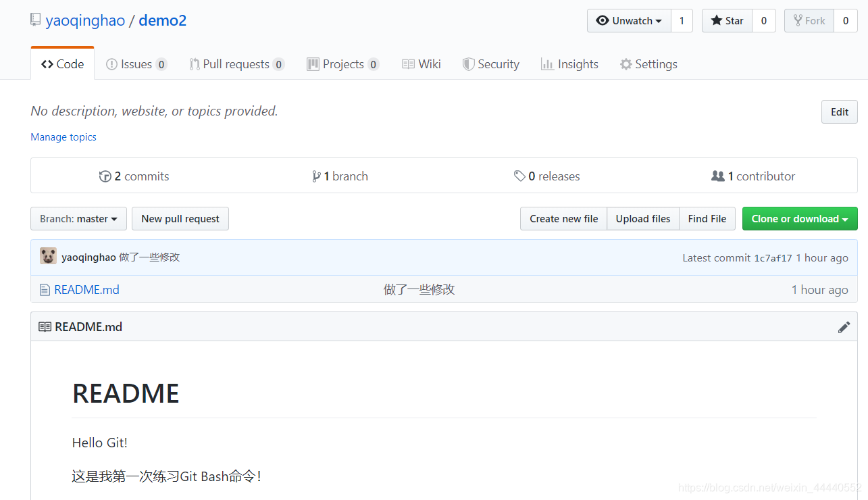
Task: Click the demo2 repository name link
Action: 162,20
